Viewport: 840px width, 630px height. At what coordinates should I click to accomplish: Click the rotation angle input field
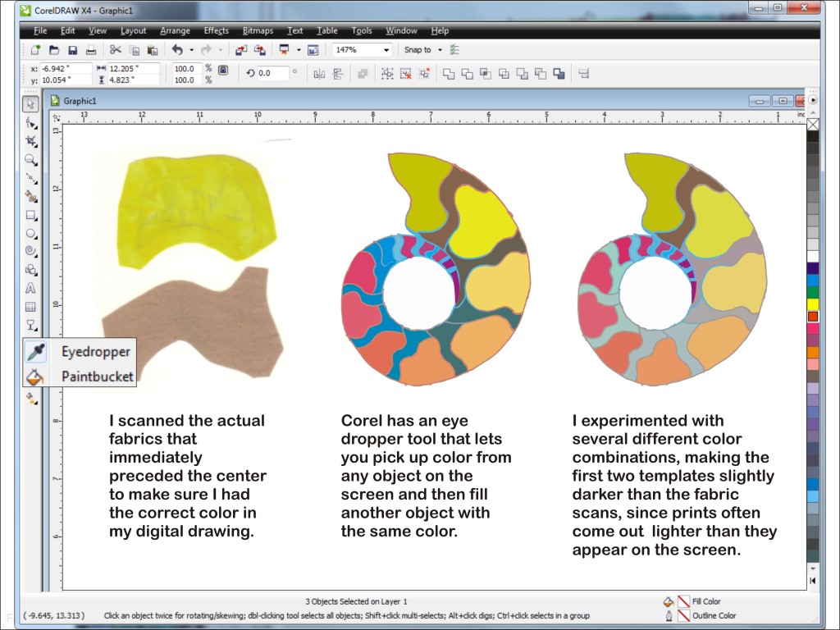pos(272,73)
